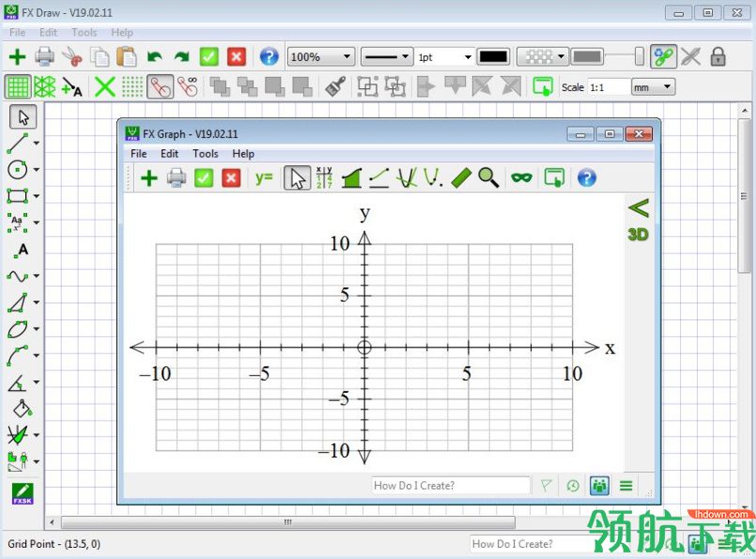Activate the pointer select tool in FX Graph toolbar
Viewport: 756px width, 559px height.
point(297,178)
